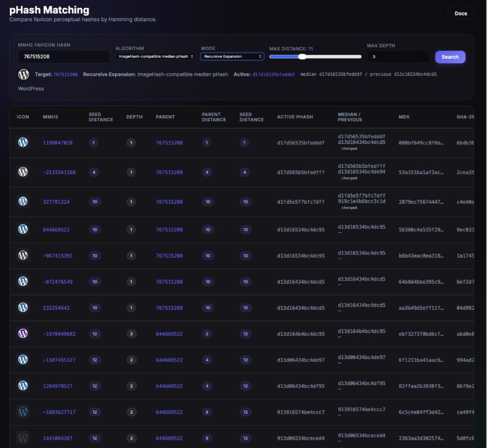Click active phash d13d164b4bc4dc95
The image size is (487, 448).
coord(301,334)
